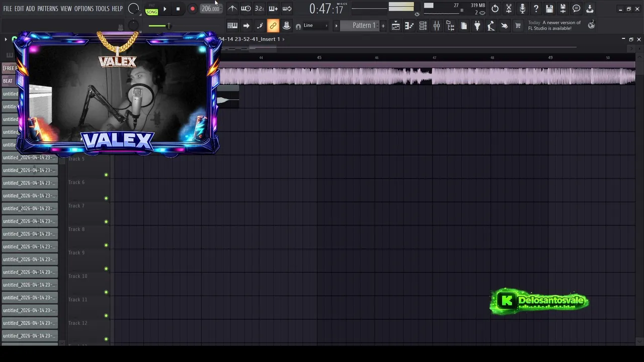Toggle the metronome
Image resolution: width=644 pixels, height=362 pixels.
232,9
